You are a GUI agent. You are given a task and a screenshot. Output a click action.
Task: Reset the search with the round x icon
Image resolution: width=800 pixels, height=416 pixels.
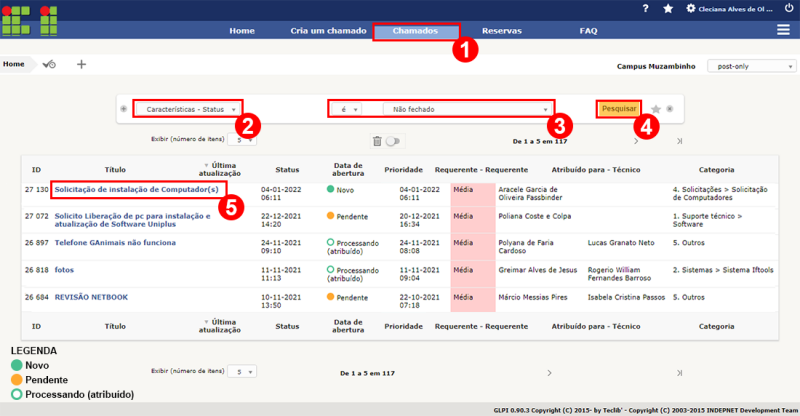(670, 109)
